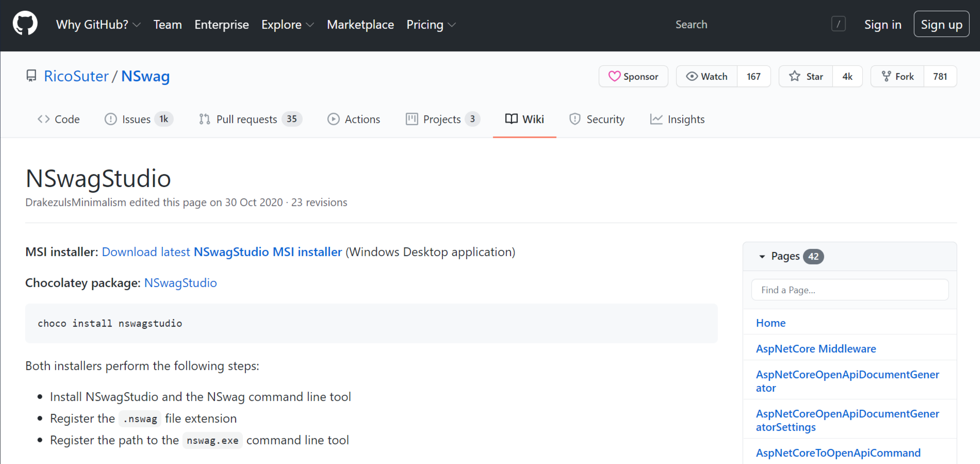Click the Fork icon
This screenshot has height=464, width=980.
tap(886, 76)
